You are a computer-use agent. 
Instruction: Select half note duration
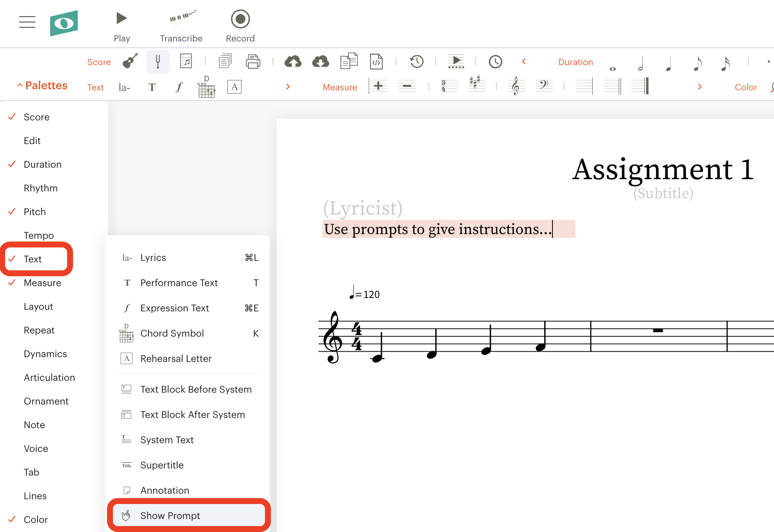click(x=641, y=63)
